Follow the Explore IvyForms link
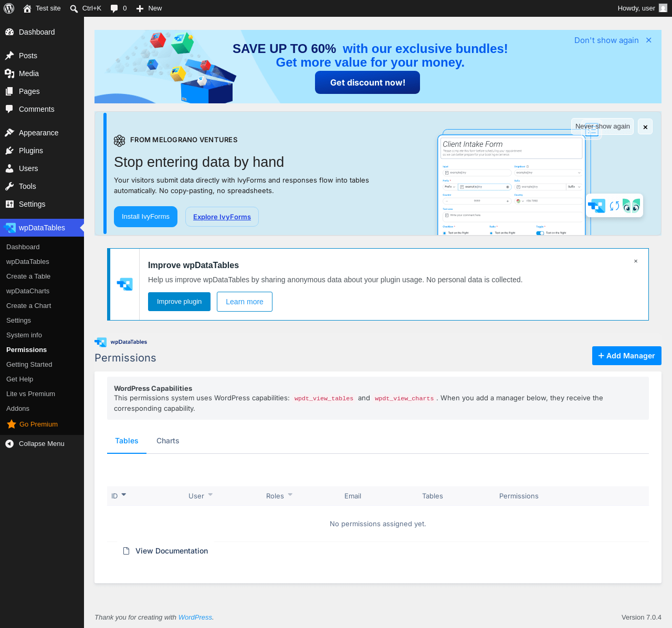672x628 pixels. (x=222, y=217)
